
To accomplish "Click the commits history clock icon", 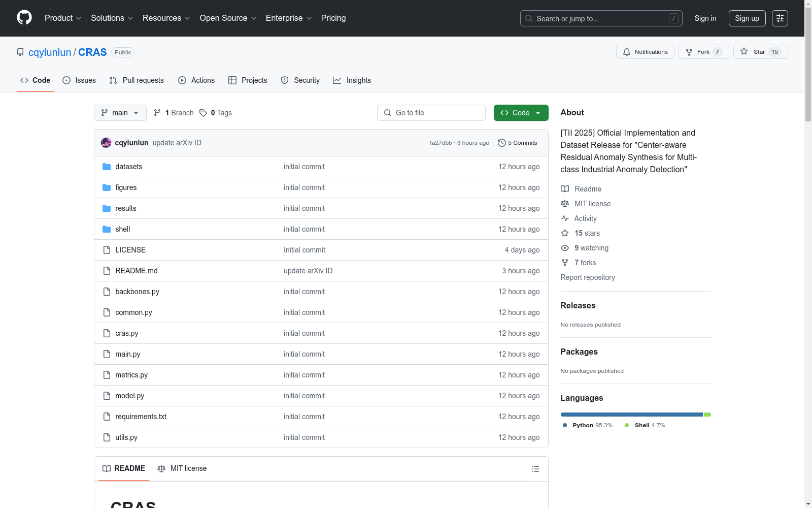I will 501,143.
